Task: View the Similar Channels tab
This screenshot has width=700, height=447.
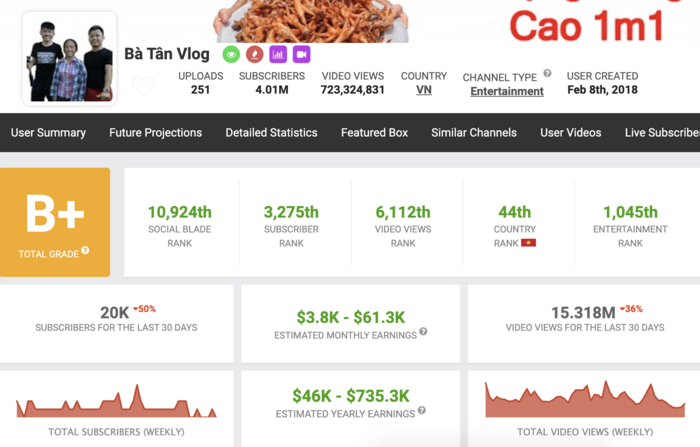Action: 474,133
